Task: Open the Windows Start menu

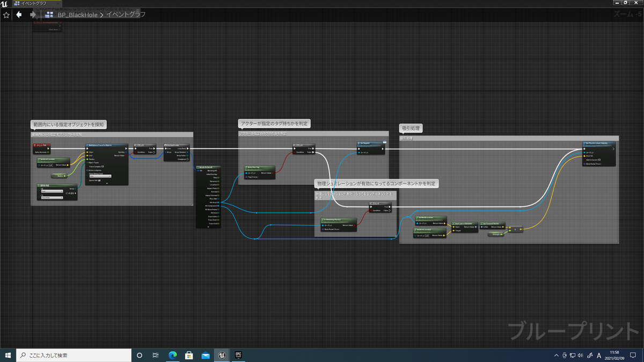Action: point(8,355)
